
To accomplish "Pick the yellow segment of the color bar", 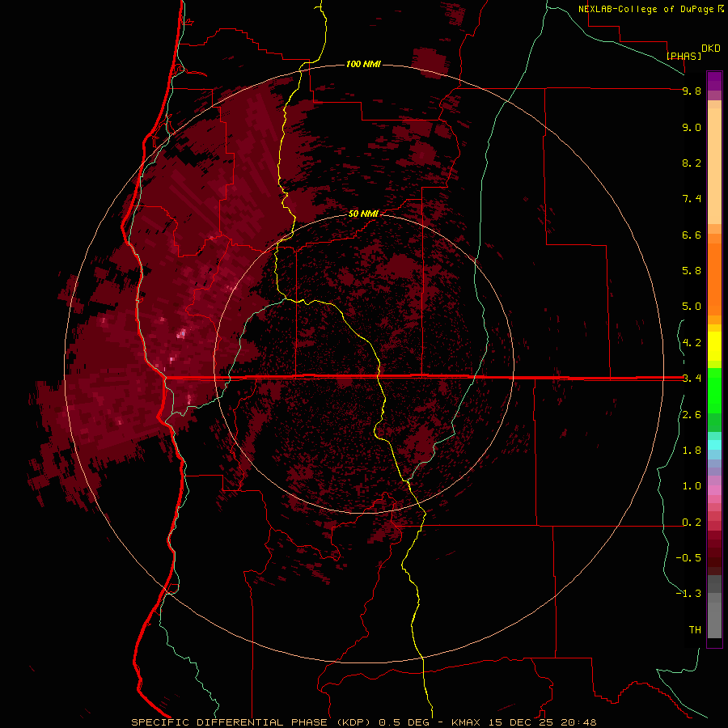I will click(714, 346).
